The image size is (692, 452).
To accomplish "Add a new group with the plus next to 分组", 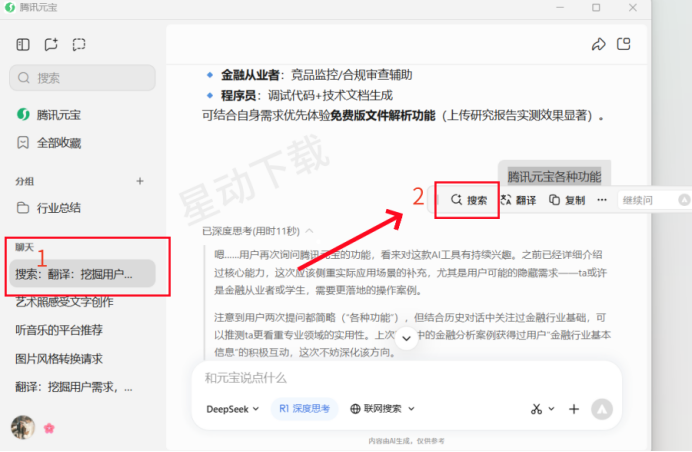I will (140, 181).
